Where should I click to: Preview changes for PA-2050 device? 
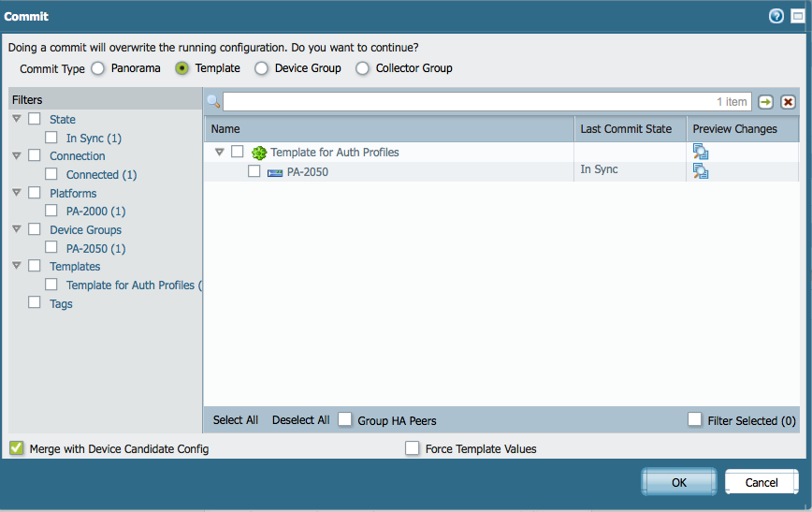pyautogui.click(x=701, y=171)
